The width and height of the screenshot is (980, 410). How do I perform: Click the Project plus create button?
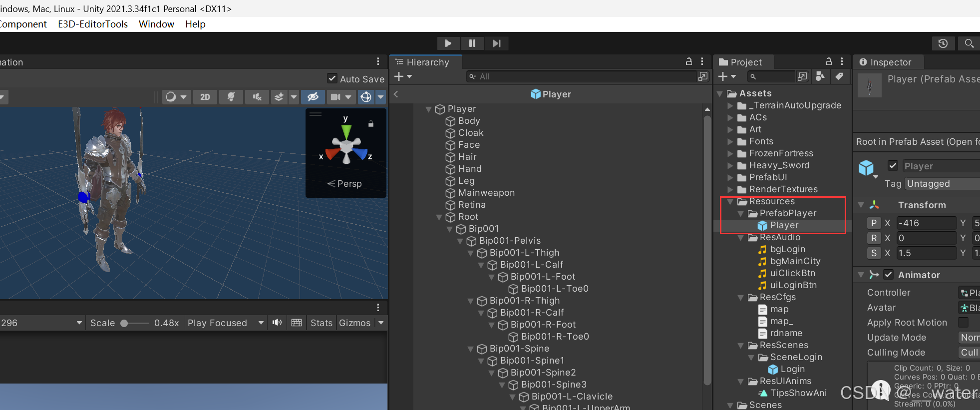pos(727,76)
